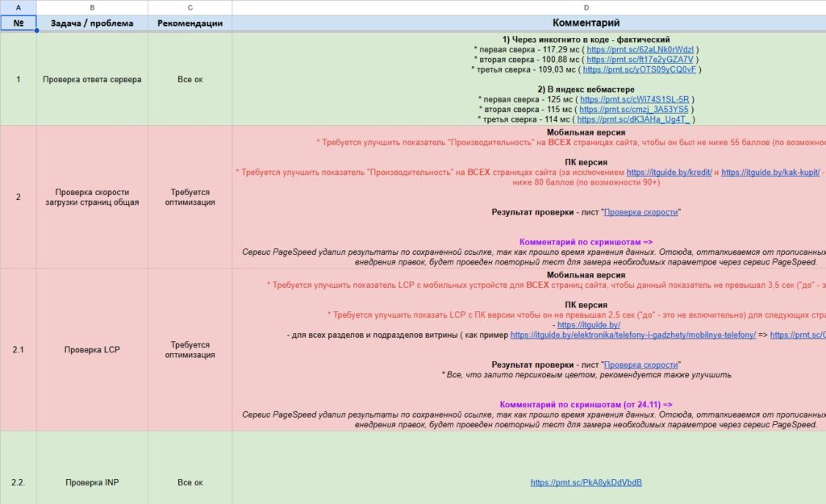Image resolution: width=826 pixels, height=504 pixels.
Task: Select the 'Рекомендации' header cell
Action: coord(190,23)
